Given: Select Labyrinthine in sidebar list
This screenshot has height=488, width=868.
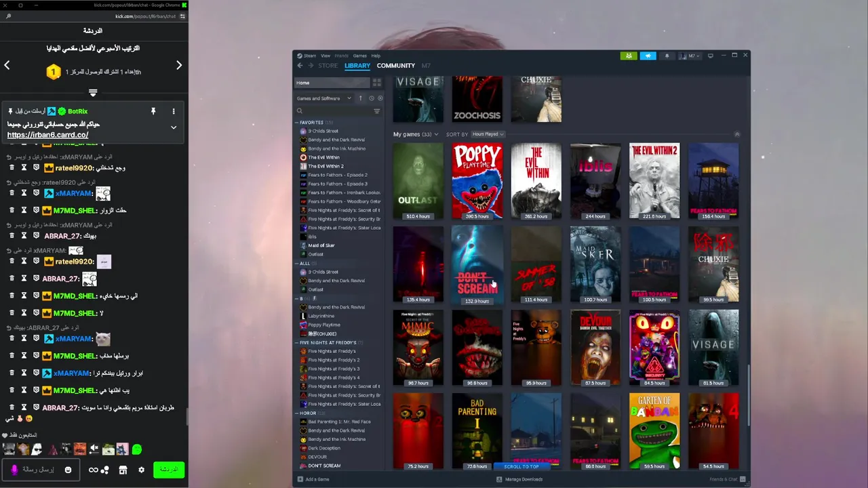Looking at the screenshot, I should tap(321, 316).
